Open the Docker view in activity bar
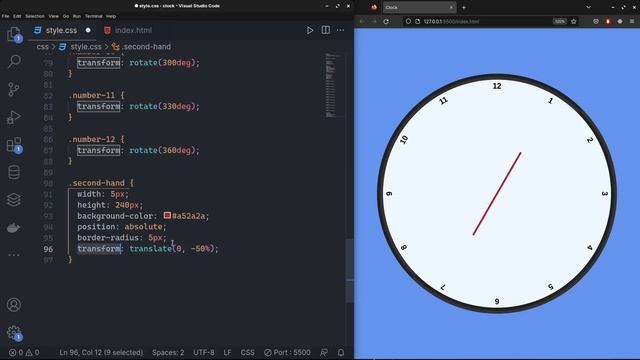640x360 pixels. [14, 227]
